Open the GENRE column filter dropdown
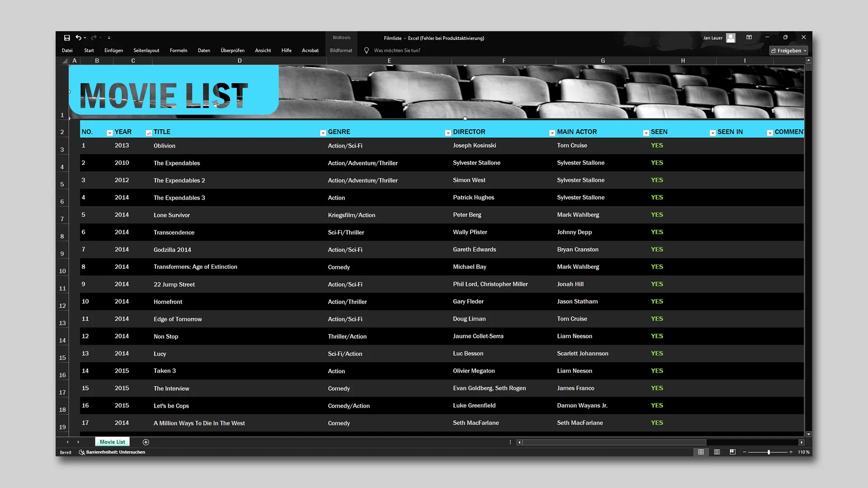The width and height of the screenshot is (868, 488). tap(448, 133)
